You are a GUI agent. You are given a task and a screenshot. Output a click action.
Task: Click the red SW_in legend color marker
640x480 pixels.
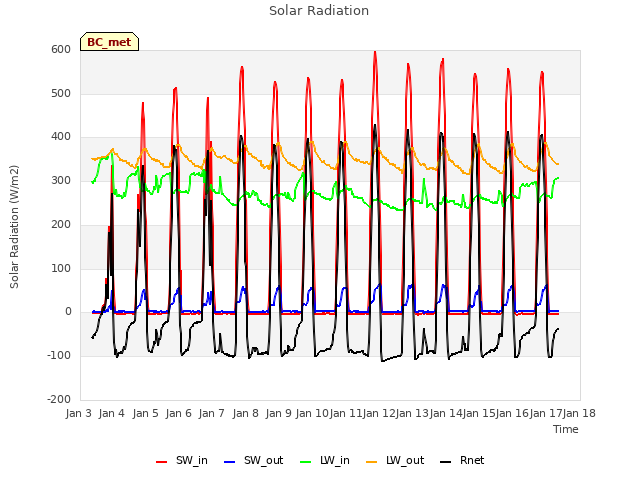pyautogui.click(x=162, y=462)
